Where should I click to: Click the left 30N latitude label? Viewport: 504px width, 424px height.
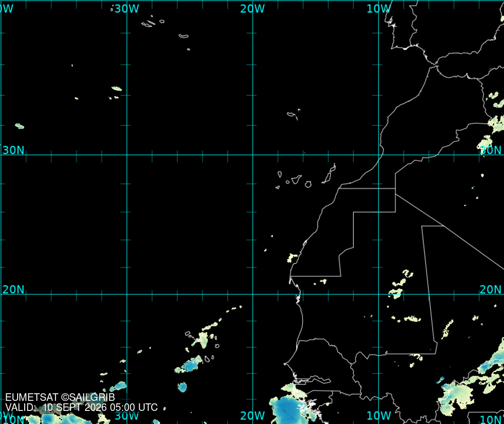click(x=13, y=150)
